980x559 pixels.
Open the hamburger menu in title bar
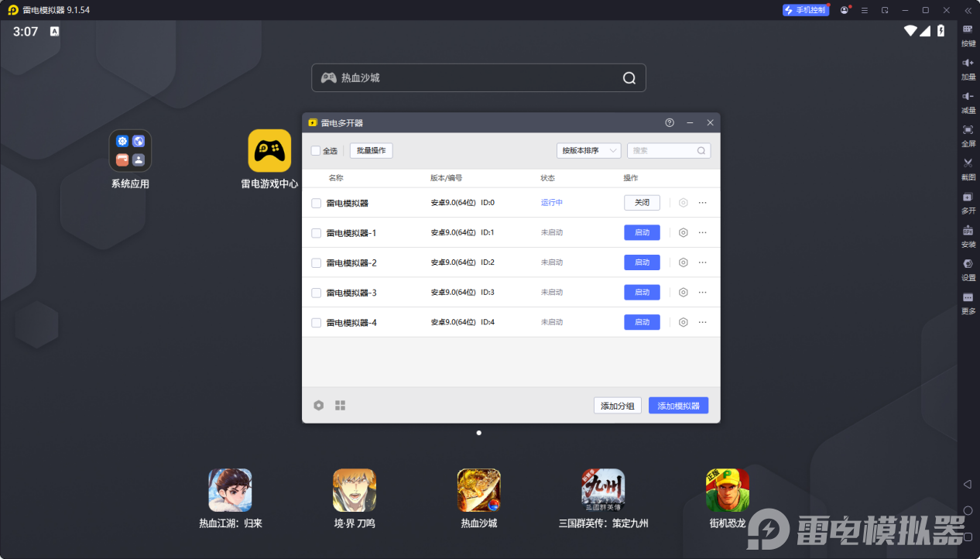(865, 10)
